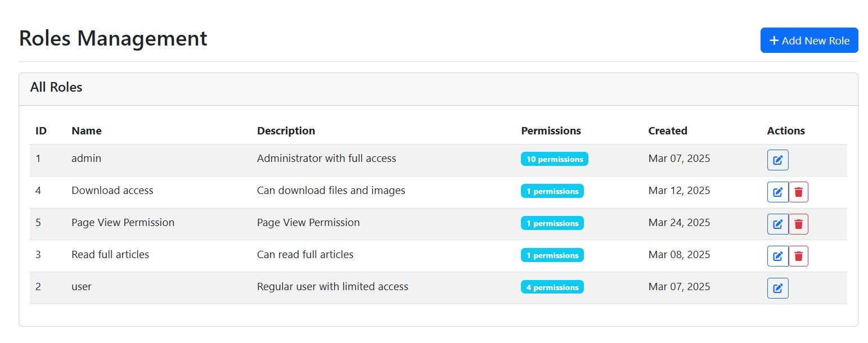Select the Name column header

pyautogui.click(x=87, y=130)
